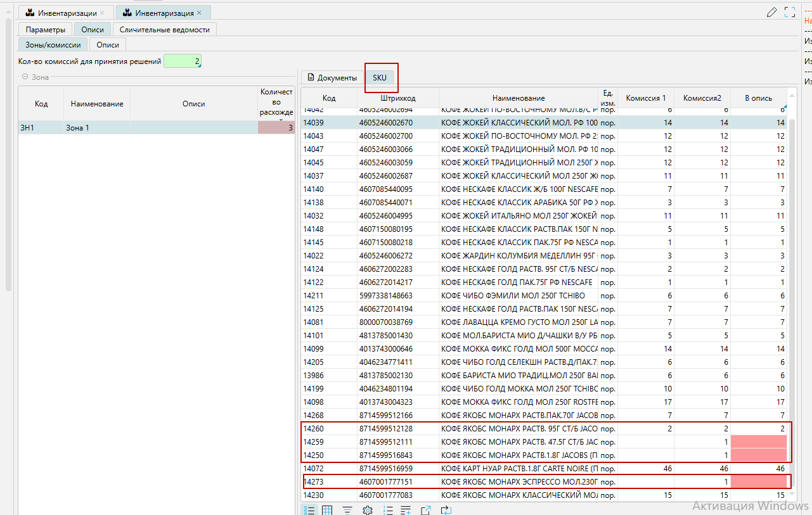The height and width of the screenshot is (515, 812).
Task: Click the add-row lines icon with plus
Action: point(406,510)
